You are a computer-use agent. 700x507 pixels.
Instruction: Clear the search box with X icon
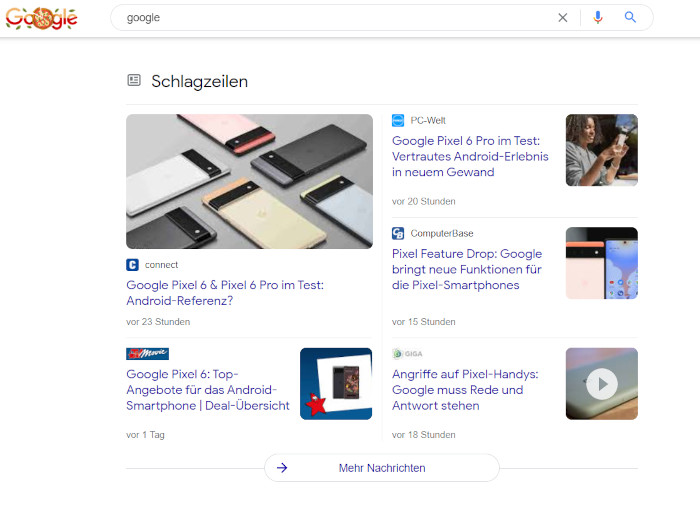point(562,18)
